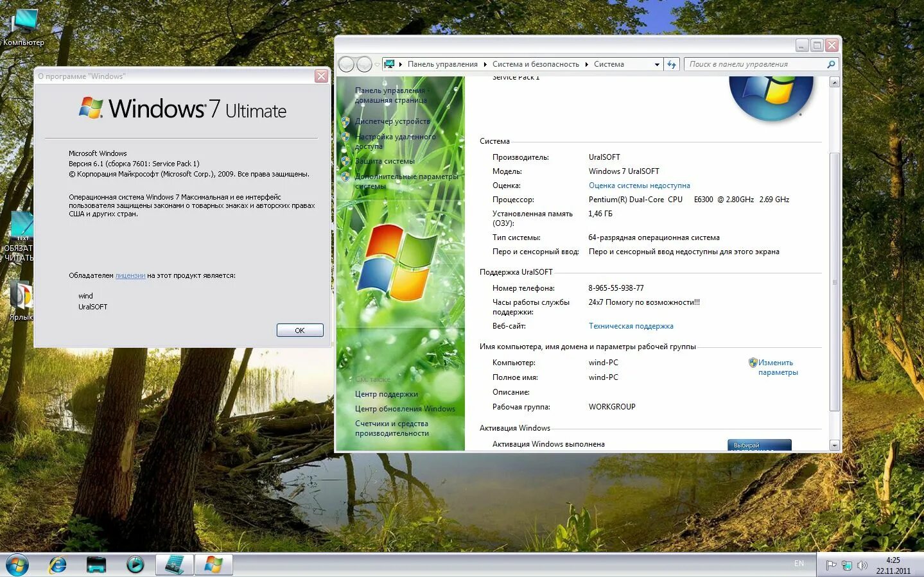This screenshot has height=577, width=924.
Task: Click the scroll down arrow in System window
Action: click(x=835, y=445)
